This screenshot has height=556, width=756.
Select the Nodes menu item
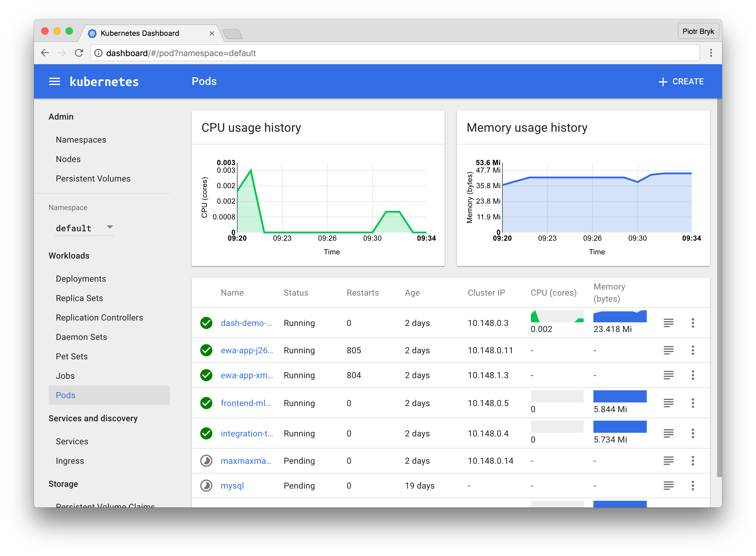pyautogui.click(x=69, y=158)
